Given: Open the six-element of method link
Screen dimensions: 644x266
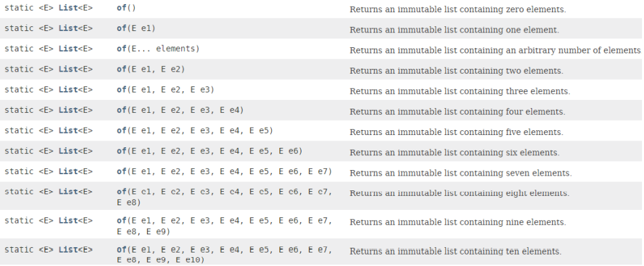Looking at the screenshot, I should click(x=121, y=151).
